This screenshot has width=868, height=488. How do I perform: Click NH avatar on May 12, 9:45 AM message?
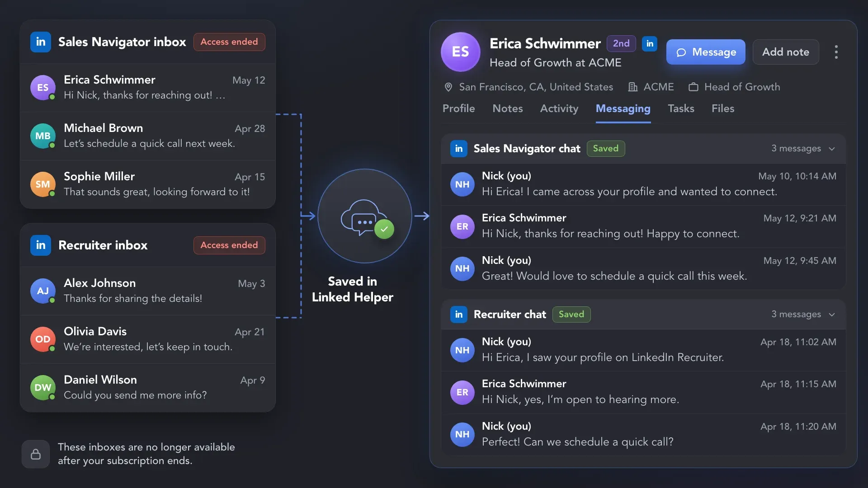pyautogui.click(x=462, y=269)
